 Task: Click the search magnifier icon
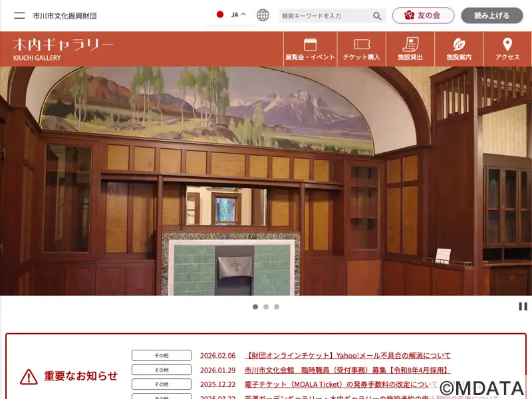377,16
